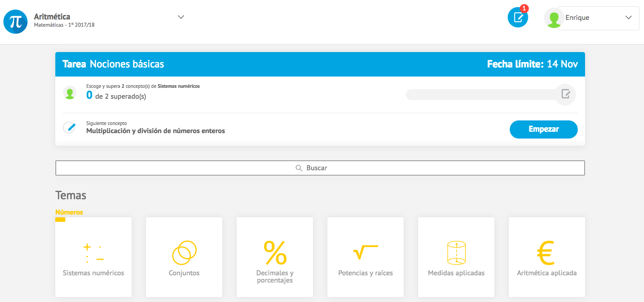Open the Aritmética aplicada euro icon
This screenshot has height=302, width=644.
pyautogui.click(x=546, y=253)
